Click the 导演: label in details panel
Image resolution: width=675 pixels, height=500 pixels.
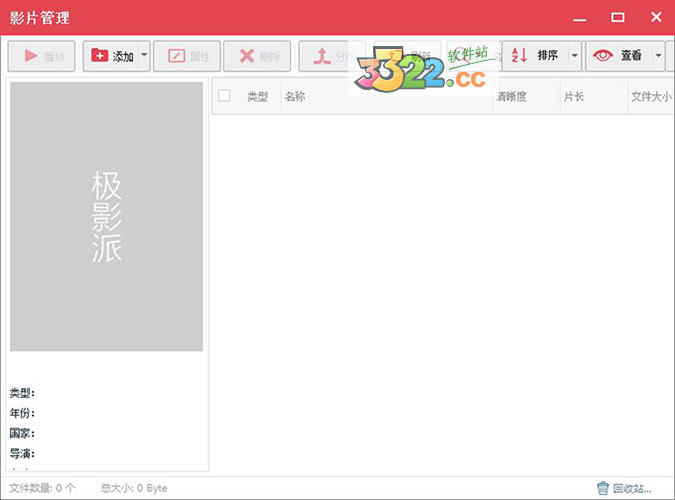(22, 453)
